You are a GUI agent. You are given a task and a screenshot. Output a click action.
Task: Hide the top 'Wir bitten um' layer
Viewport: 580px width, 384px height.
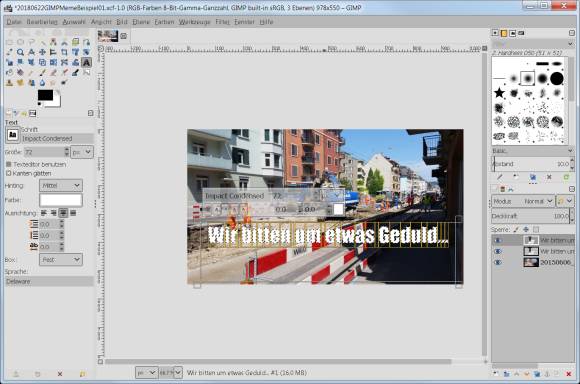[x=498, y=240]
